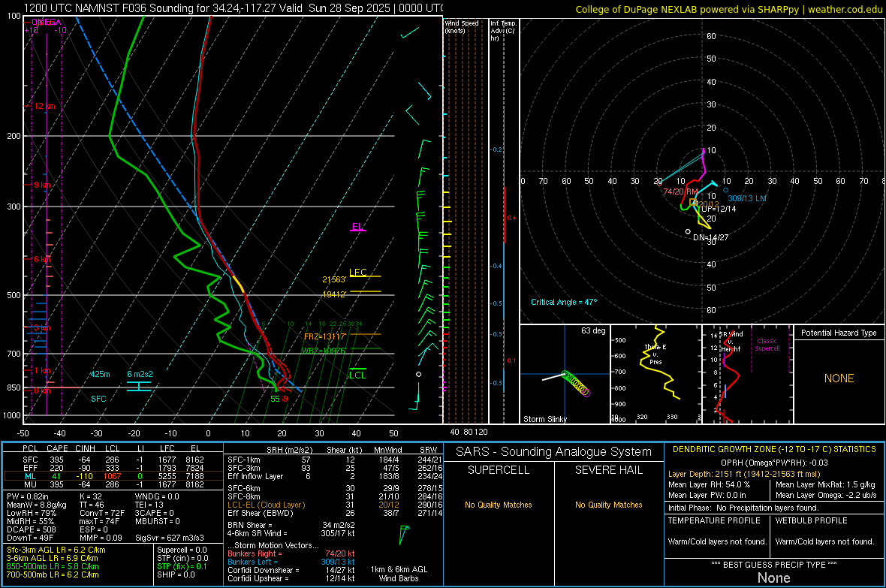
Task: Click the highlighted "ML" parcel row
Action: pos(113,476)
